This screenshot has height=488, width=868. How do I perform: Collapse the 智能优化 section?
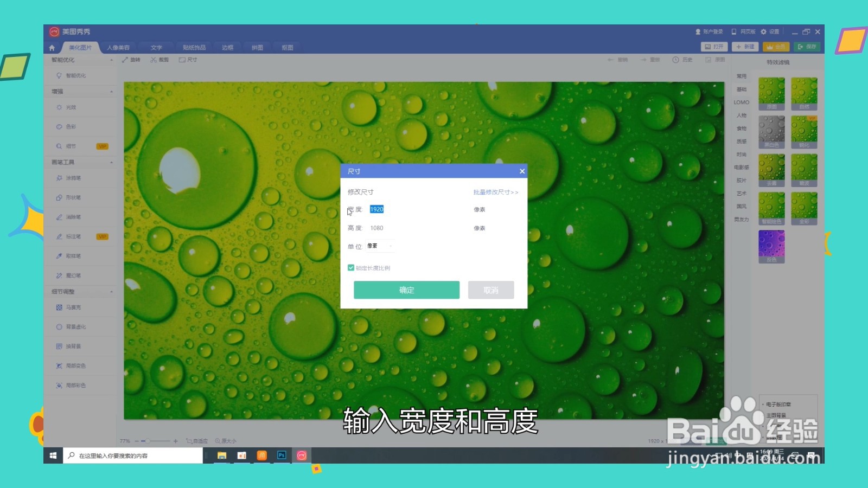(x=111, y=60)
